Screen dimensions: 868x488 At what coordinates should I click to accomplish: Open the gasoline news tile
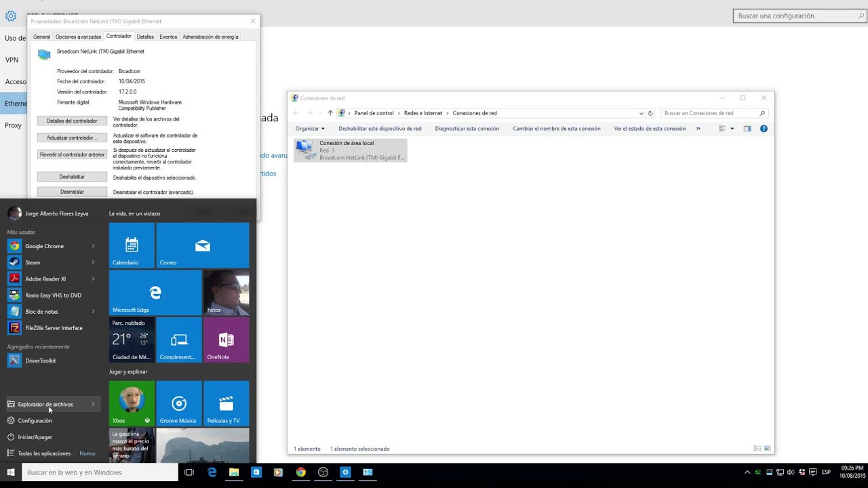132,445
